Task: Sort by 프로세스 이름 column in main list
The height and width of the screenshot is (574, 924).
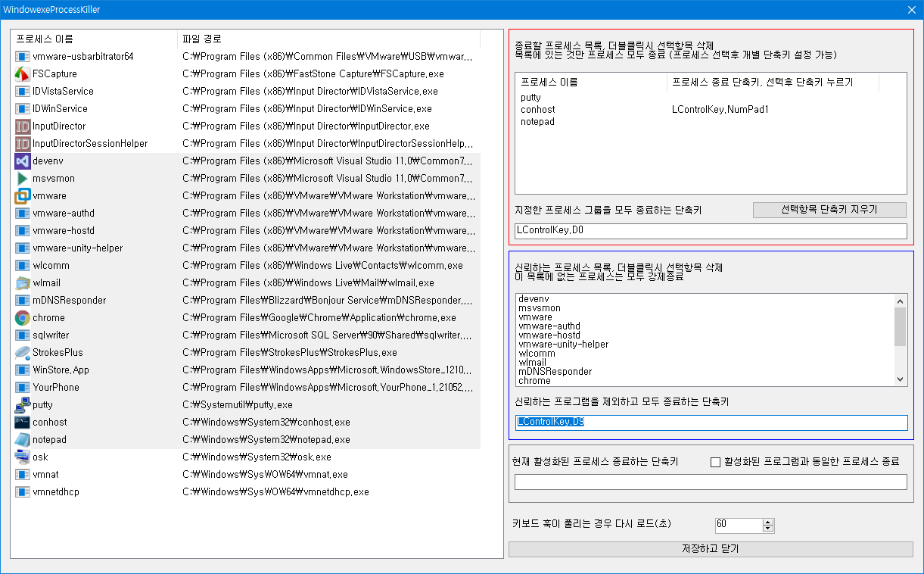Action: click(x=95, y=39)
